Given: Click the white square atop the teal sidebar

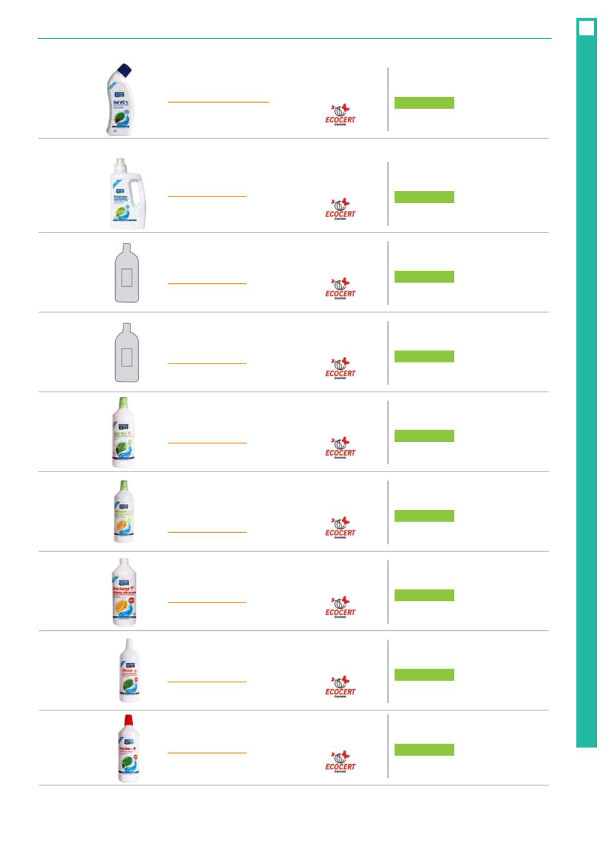Looking at the screenshot, I should click(586, 28).
